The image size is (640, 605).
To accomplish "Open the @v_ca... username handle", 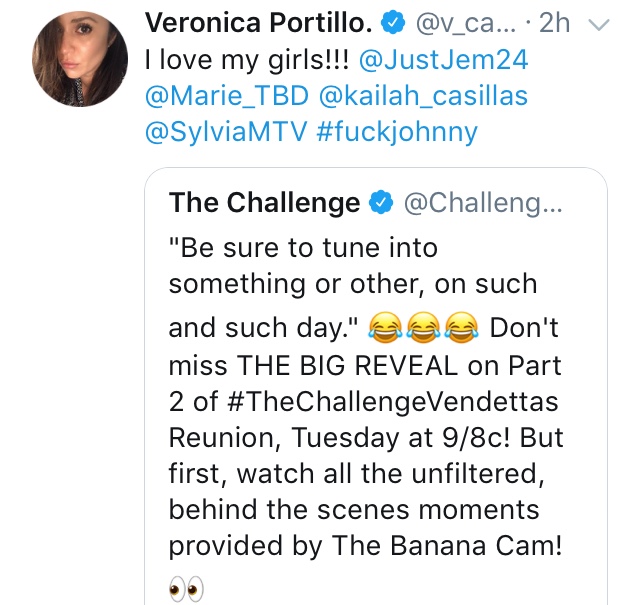I will click(466, 24).
